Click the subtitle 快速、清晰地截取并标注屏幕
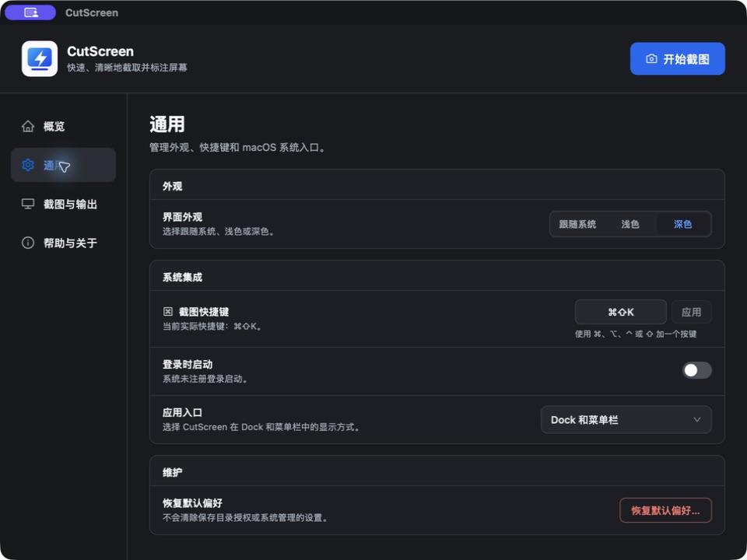This screenshot has width=747, height=560. [127, 68]
